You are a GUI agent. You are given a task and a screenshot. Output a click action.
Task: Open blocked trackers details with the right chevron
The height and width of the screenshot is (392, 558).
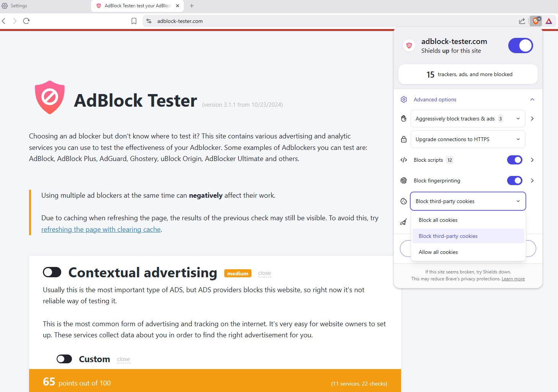click(532, 119)
